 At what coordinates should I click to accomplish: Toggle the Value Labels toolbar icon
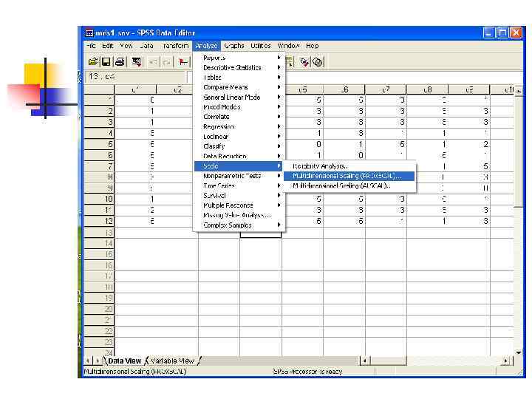click(304, 62)
